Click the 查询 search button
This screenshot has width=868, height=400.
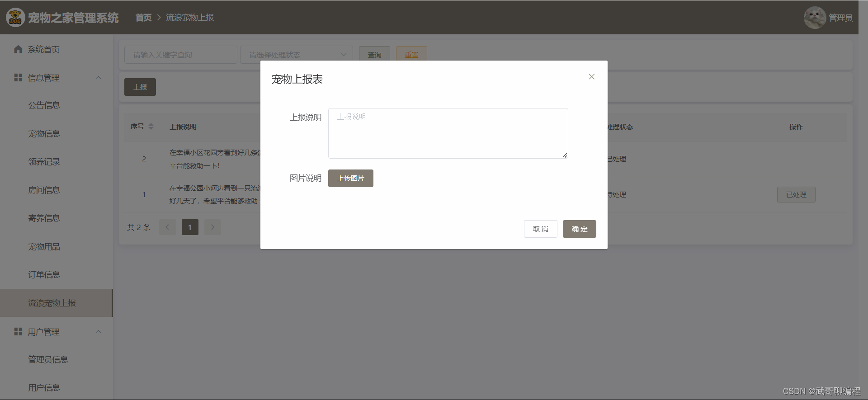pyautogui.click(x=374, y=55)
